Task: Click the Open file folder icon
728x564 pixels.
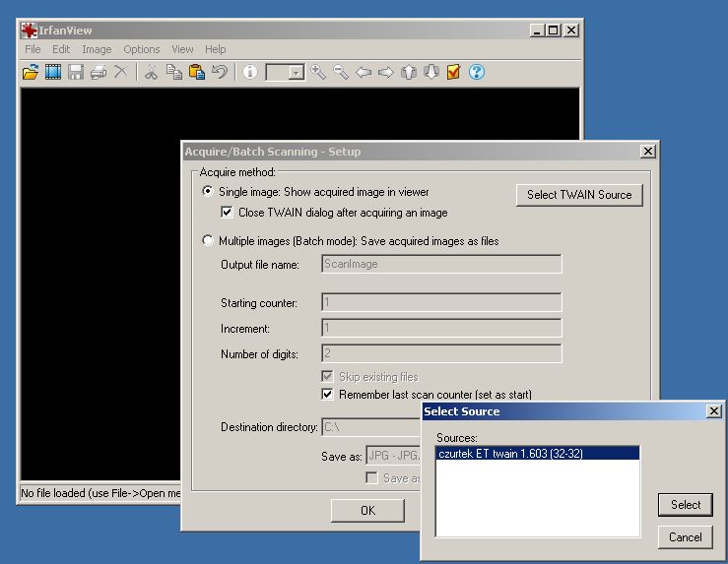Action: [x=31, y=73]
